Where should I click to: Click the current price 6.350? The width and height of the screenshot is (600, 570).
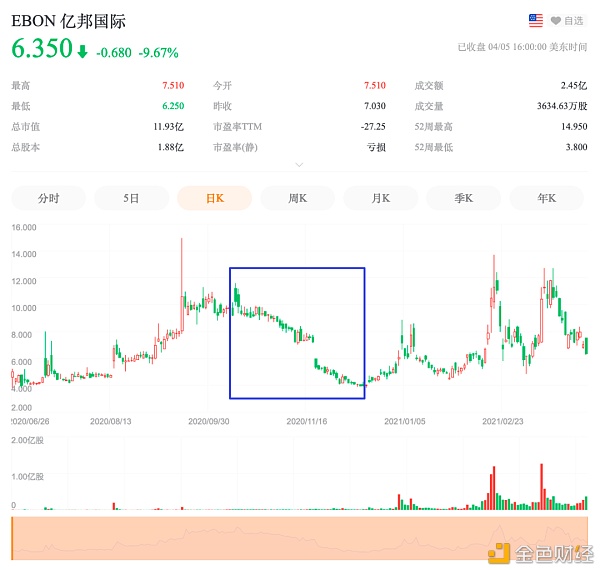[x=42, y=49]
